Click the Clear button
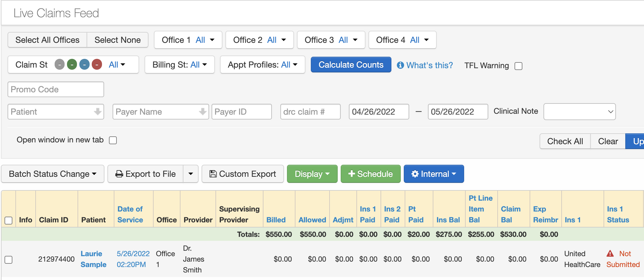Viewport: 644px width, 280px height. point(608,141)
